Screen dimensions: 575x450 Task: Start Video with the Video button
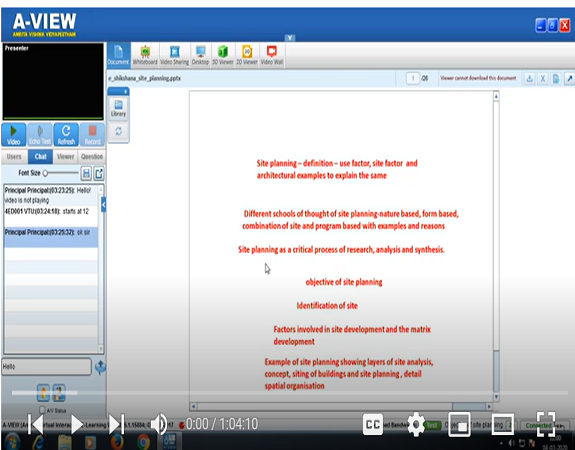click(x=14, y=135)
